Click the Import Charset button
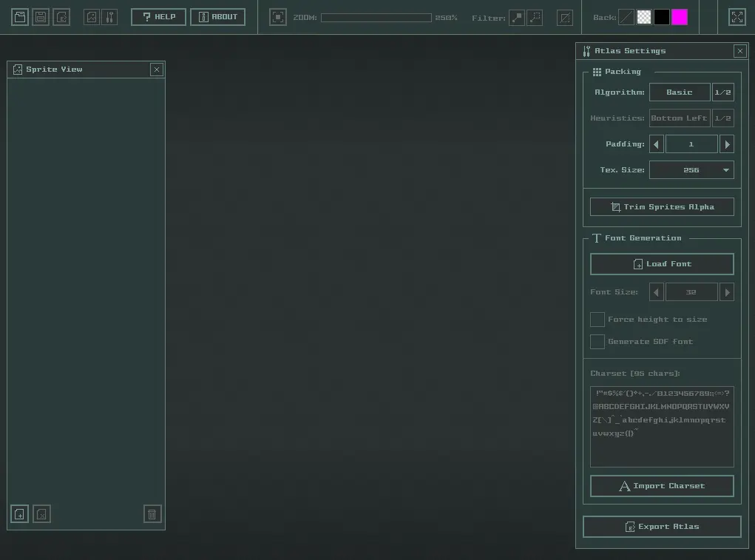This screenshot has height=560, width=755. (662, 486)
